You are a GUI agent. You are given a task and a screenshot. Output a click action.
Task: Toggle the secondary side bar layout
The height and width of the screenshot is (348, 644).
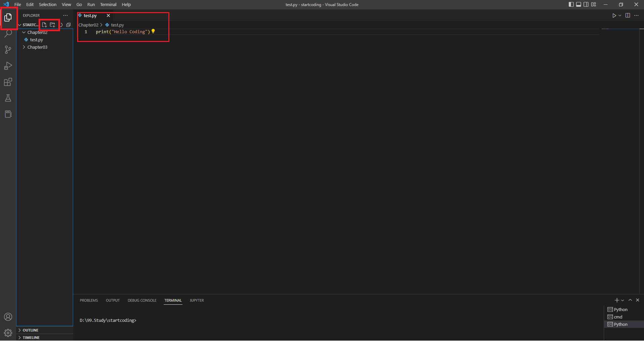(586, 4)
